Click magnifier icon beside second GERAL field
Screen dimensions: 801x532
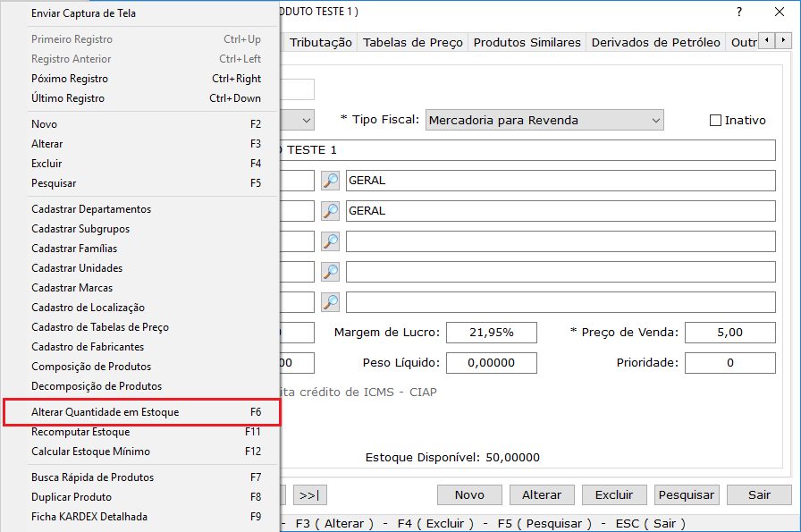coord(331,210)
